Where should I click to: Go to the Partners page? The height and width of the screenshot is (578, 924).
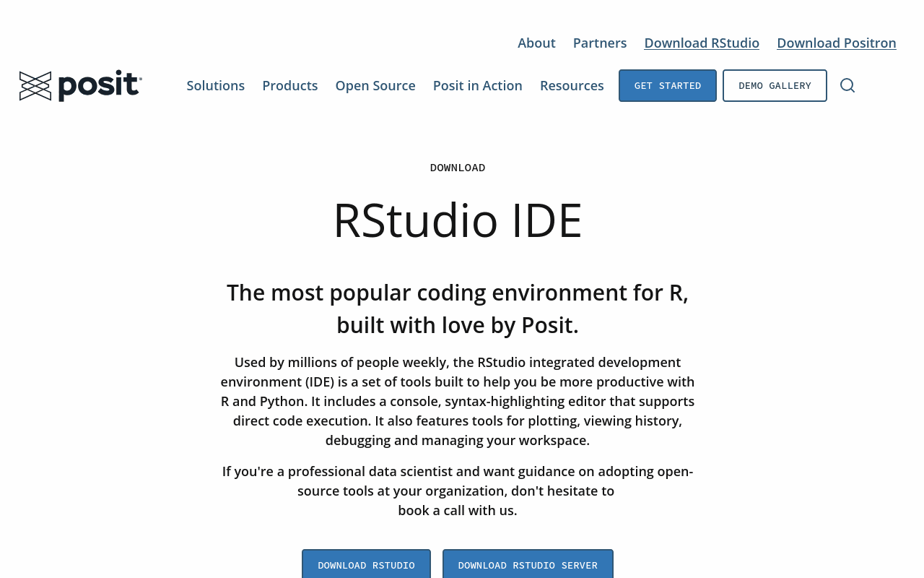click(x=600, y=43)
